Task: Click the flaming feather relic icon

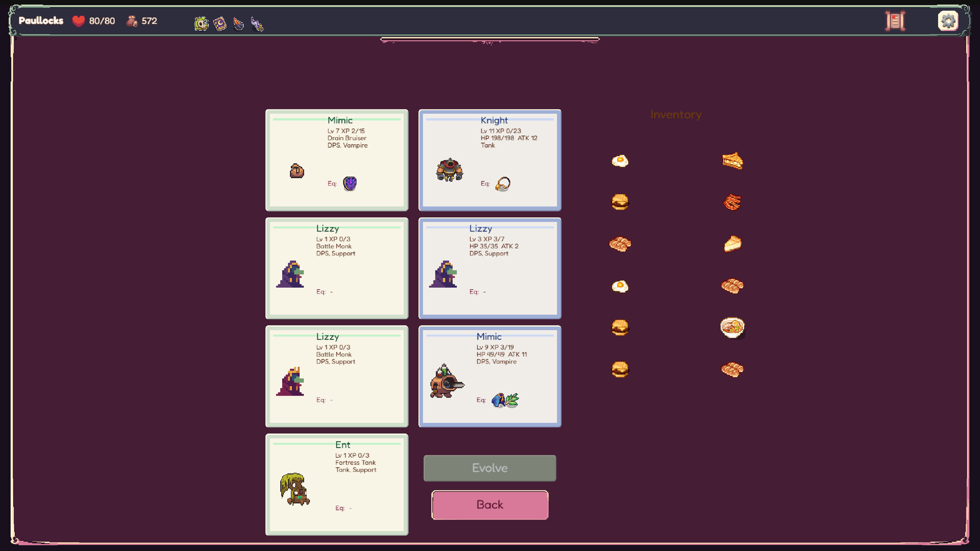Action: tap(238, 23)
